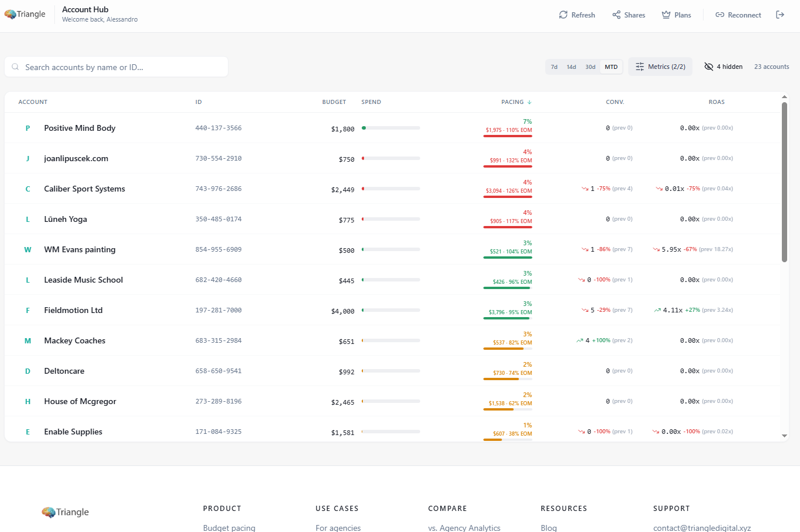Viewport: 800px width, 532px height.
Task: Sort by the BUDGET column header
Action: [x=334, y=102]
